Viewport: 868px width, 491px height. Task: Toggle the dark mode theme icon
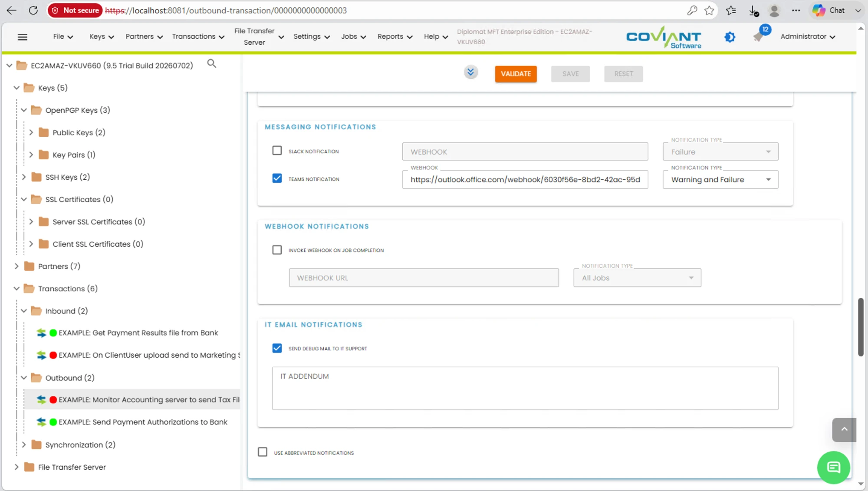tap(730, 37)
